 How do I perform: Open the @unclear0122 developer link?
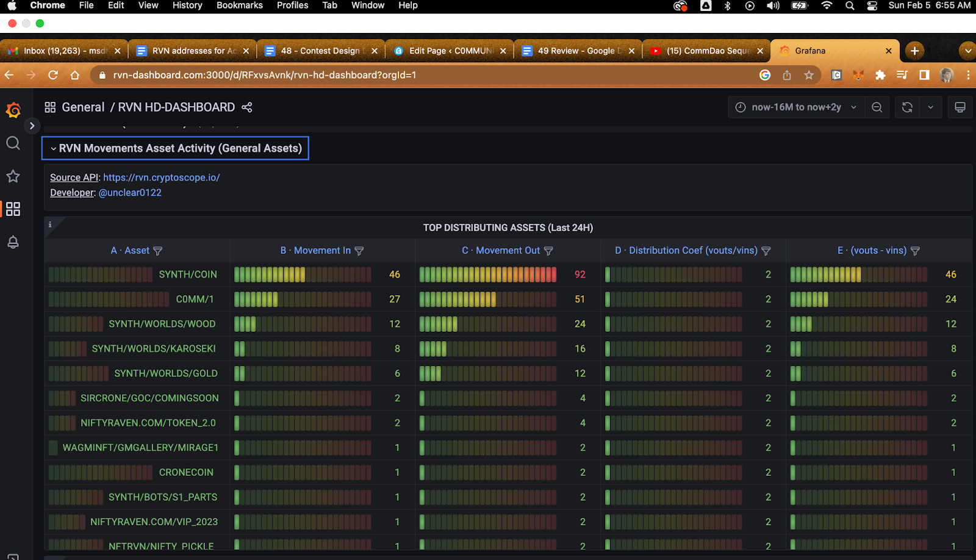(130, 193)
